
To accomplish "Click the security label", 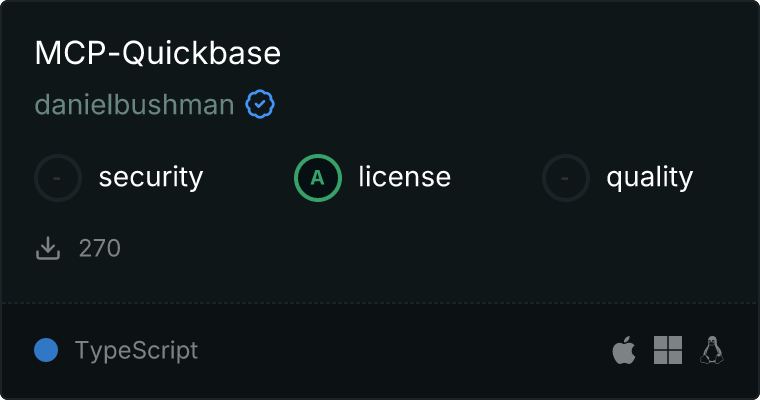I will click(x=151, y=177).
